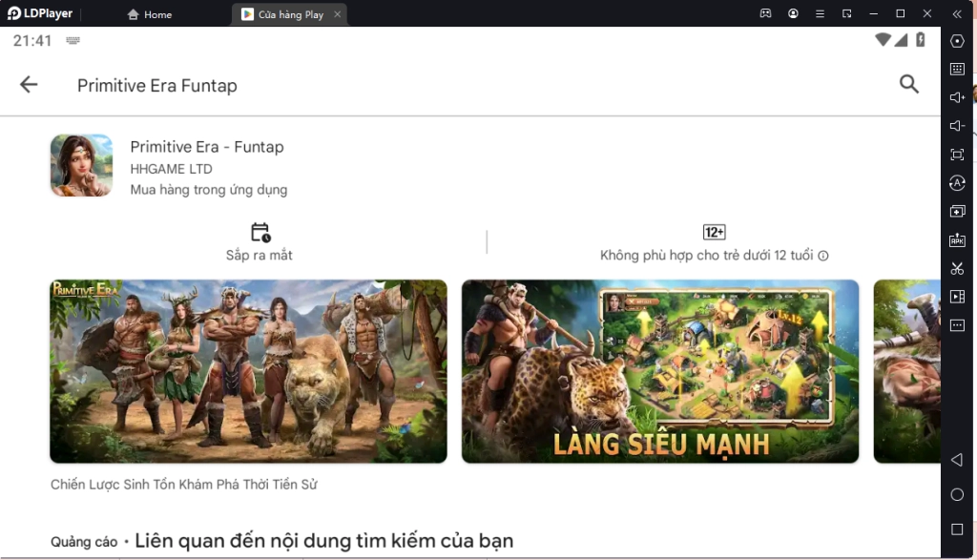Click the scissors icon in the sidebar

pos(958,268)
